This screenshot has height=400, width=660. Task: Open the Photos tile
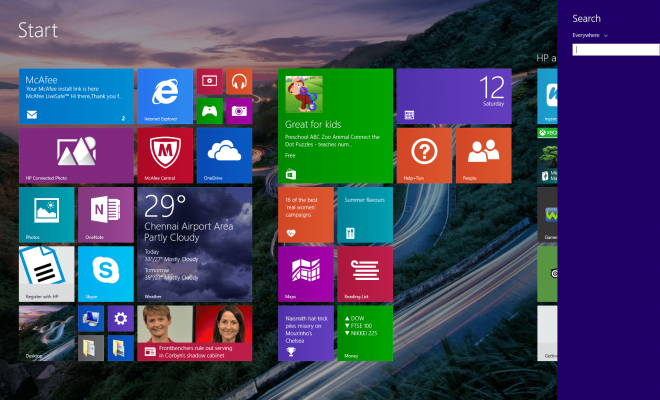(x=47, y=215)
